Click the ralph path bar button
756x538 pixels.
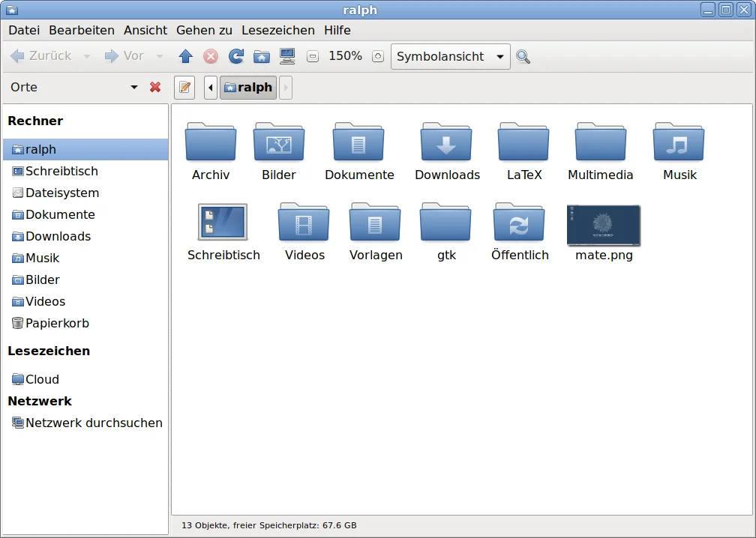[247, 87]
